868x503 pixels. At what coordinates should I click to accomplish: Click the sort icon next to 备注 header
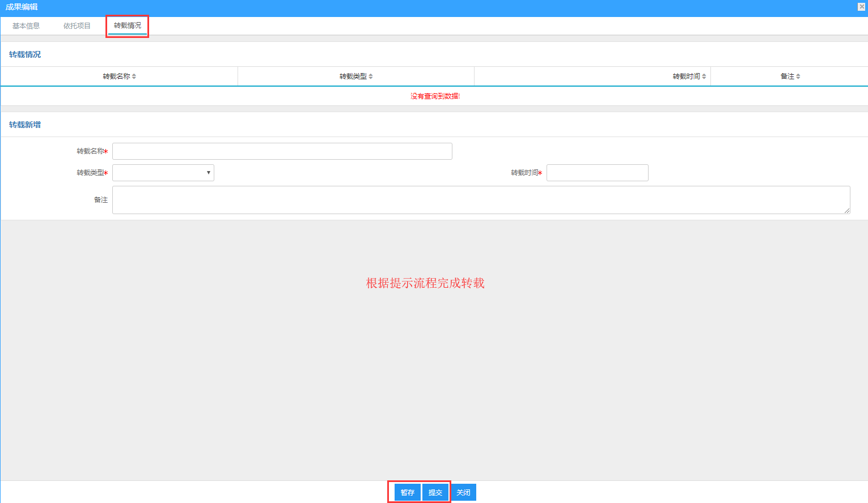tap(798, 76)
